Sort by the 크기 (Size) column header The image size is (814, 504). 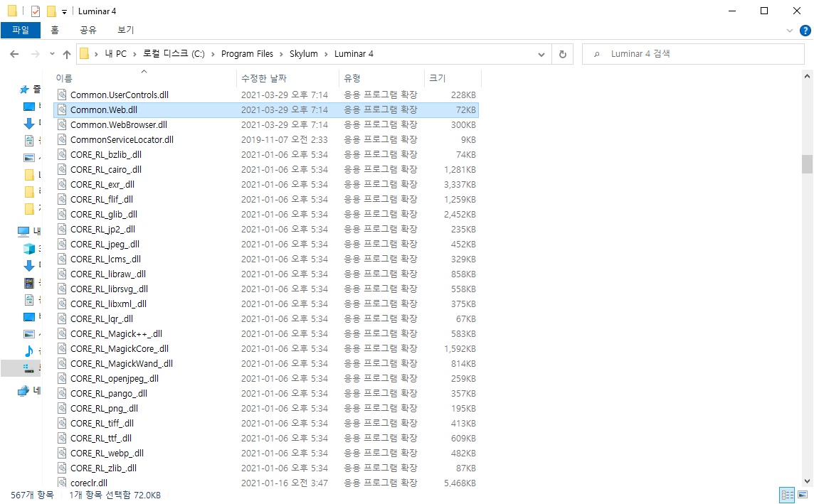[x=452, y=78]
